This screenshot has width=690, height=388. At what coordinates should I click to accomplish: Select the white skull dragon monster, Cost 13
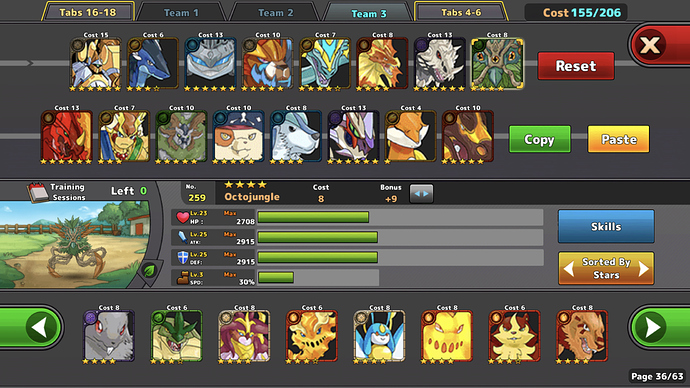440,64
